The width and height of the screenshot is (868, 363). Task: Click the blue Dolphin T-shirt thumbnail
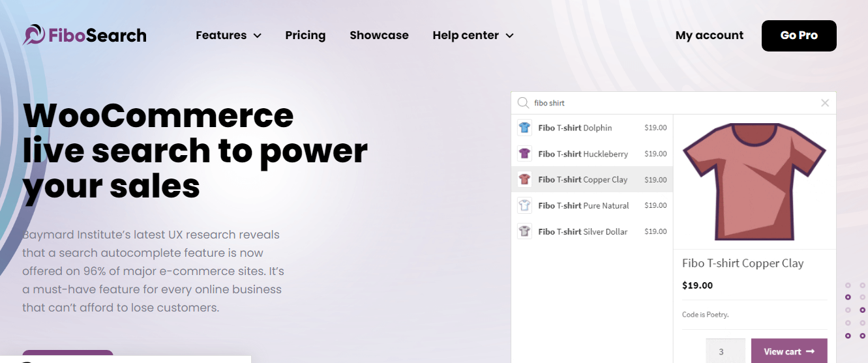click(x=524, y=128)
